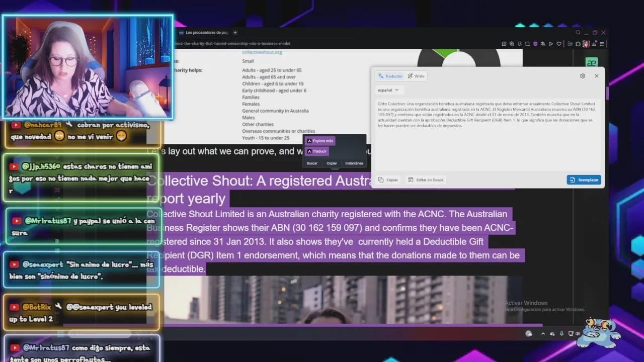Select the 'Los procesadores de pag' browser tab
The image size is (644, 362).
[203, 33]
